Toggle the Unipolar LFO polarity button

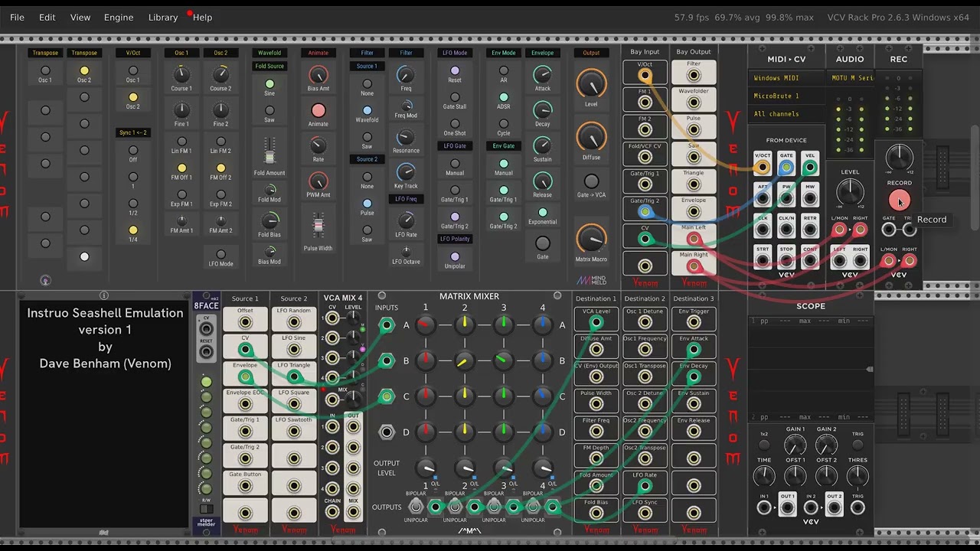pyautogui.click(x=455, y=256)
